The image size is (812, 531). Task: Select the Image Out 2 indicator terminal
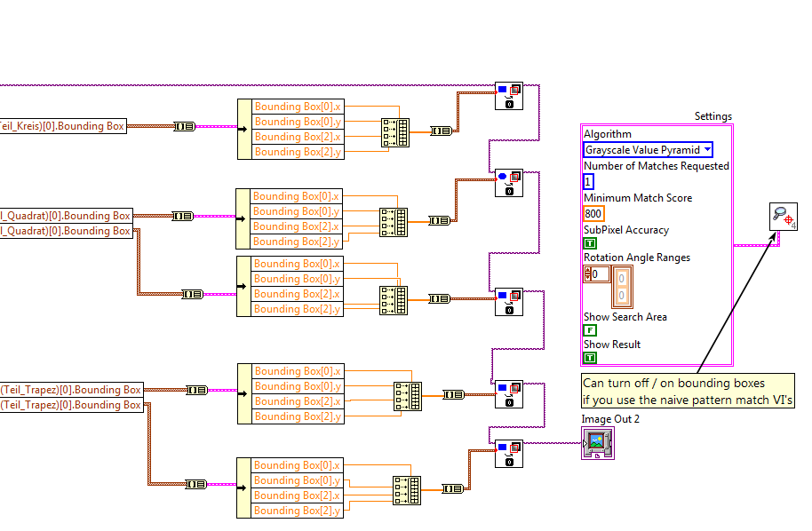(x=597, y=443)
